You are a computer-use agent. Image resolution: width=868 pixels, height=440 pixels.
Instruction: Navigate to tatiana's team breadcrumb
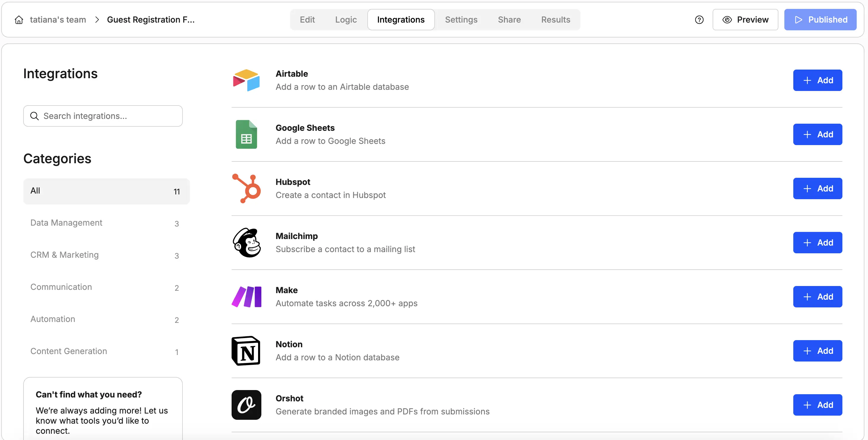(x=58, y=20)
